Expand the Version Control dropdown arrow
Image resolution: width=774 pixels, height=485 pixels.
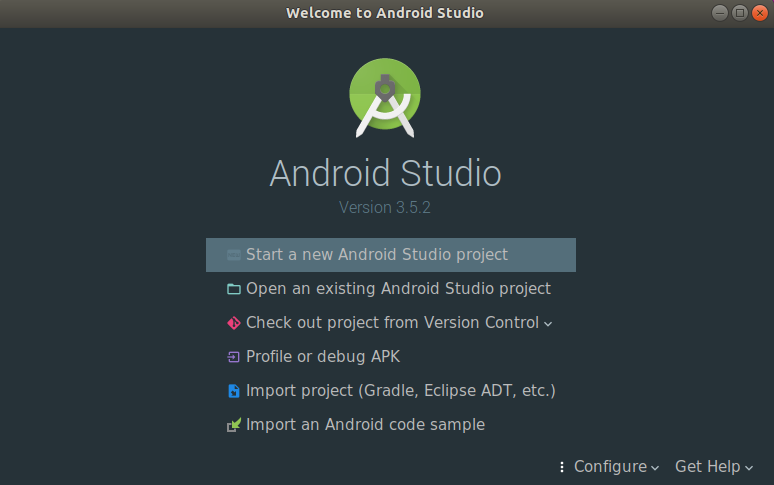coord(548,324)
